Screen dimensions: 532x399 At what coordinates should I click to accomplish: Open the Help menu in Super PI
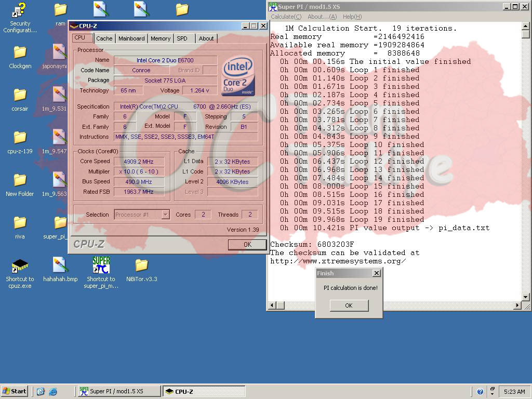tap(352, 17)
